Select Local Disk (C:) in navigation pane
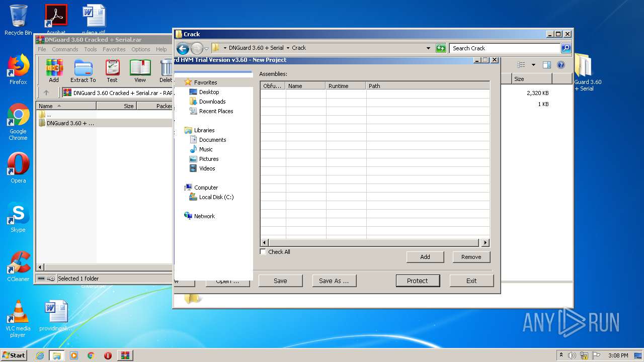Viewport: 644px width, 362px height. 216,197
